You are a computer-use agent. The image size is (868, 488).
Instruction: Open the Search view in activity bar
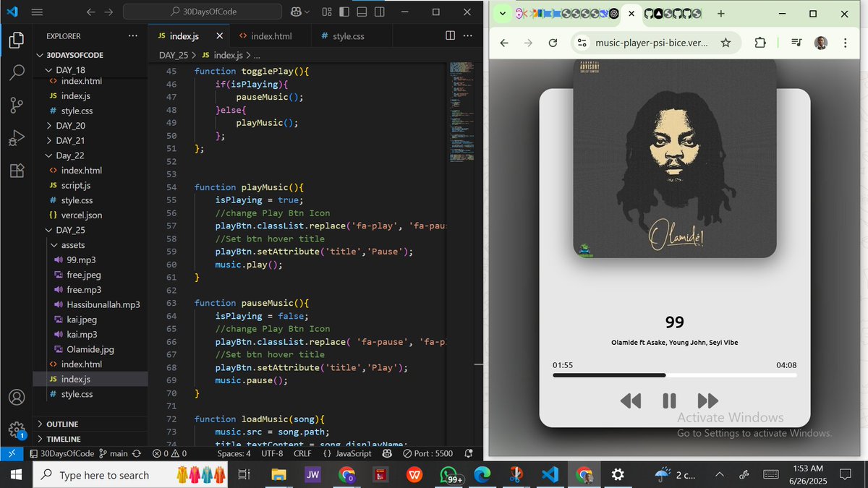[17, 73]
